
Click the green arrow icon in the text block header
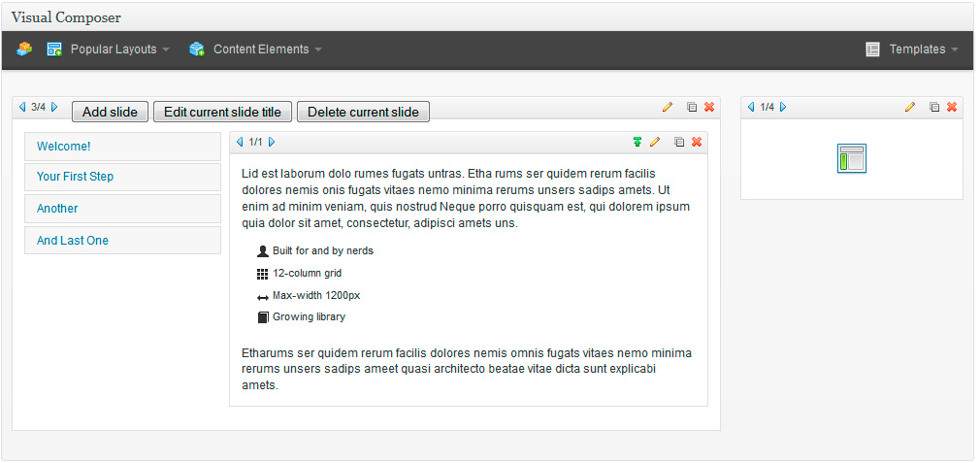(x=637, y=142)
